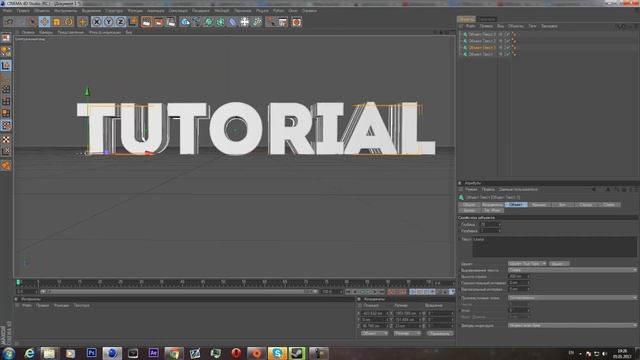Open the Тег Phong tab in attributes

(492, 210)
